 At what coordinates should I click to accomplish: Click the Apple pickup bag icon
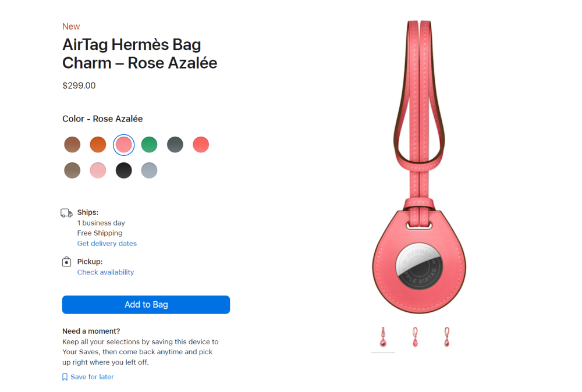point(66,262)
